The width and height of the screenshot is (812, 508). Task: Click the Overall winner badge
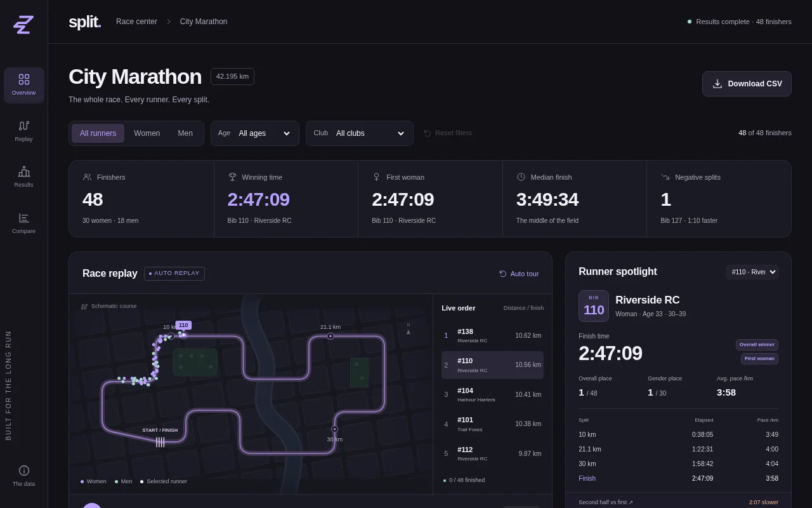(757, 345)
